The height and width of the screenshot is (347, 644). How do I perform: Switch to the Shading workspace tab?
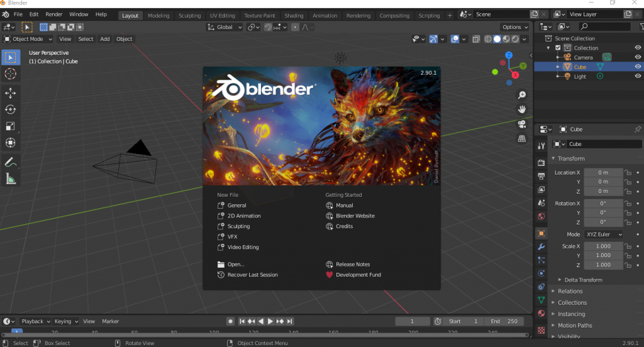[294, 16]
